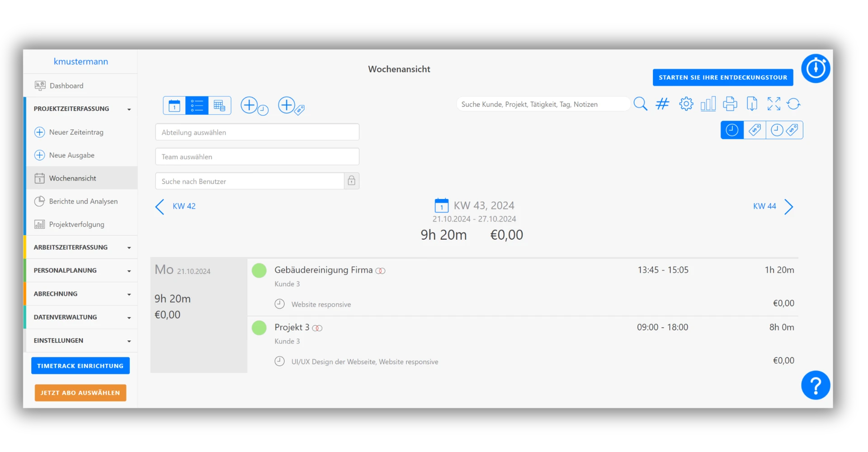Expand the ARBEITSZEITERFASSUNG section

point(80,247)
